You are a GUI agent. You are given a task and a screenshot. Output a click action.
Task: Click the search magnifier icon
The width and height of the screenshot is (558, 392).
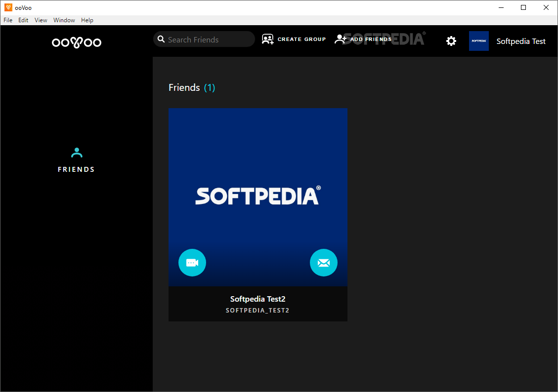(161, 39)
